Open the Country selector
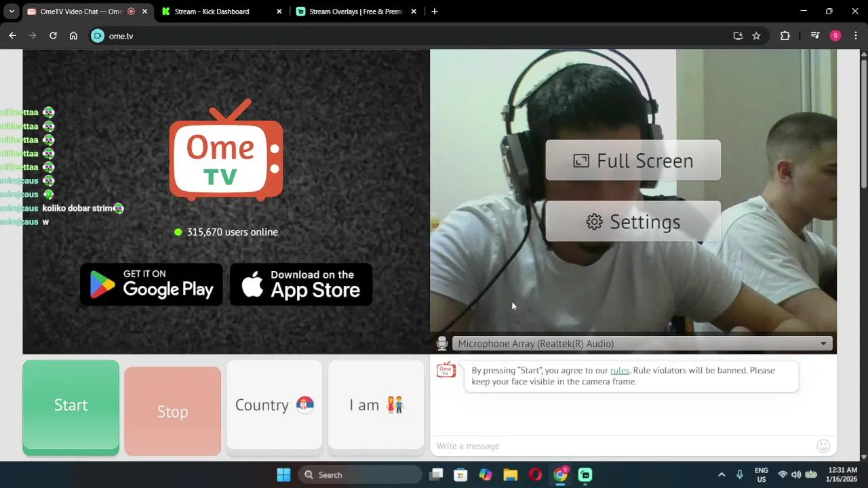 click(x=274, y=405)
